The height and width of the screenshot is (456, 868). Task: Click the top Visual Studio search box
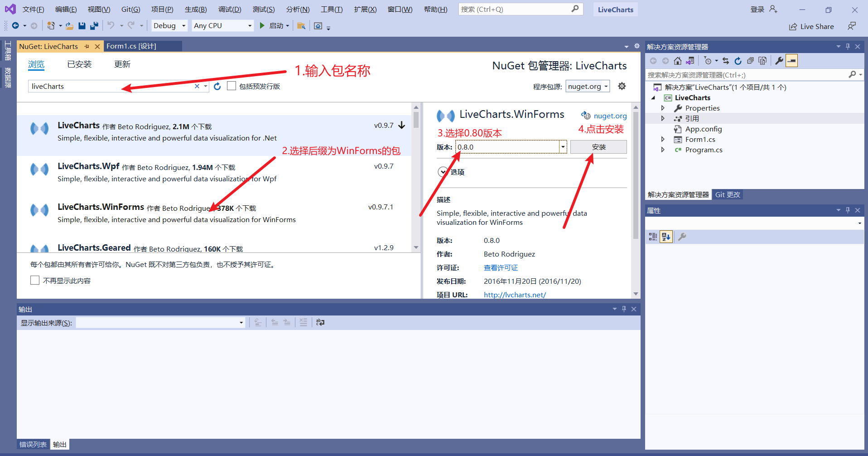[521, 9]
